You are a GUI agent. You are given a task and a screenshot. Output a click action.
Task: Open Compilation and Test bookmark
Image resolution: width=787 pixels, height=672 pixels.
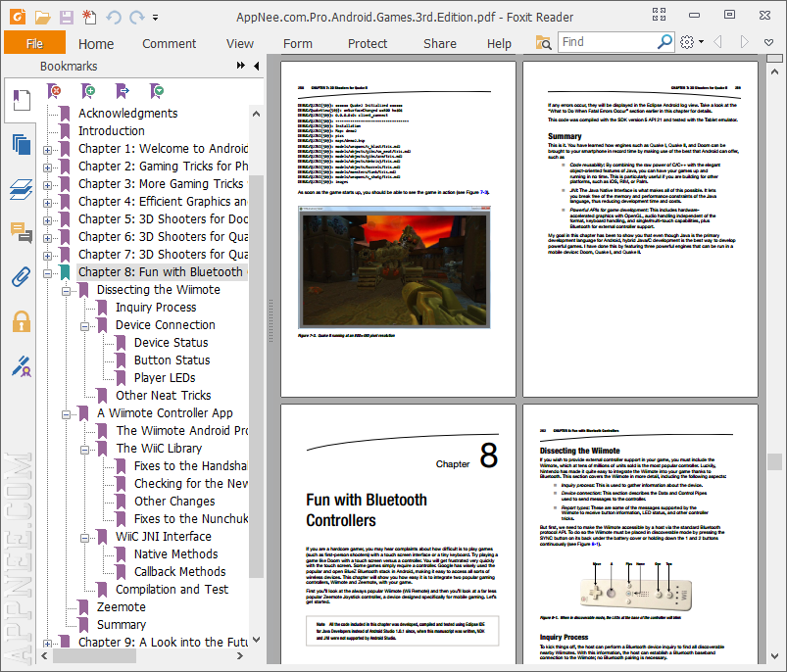[172, 590]
